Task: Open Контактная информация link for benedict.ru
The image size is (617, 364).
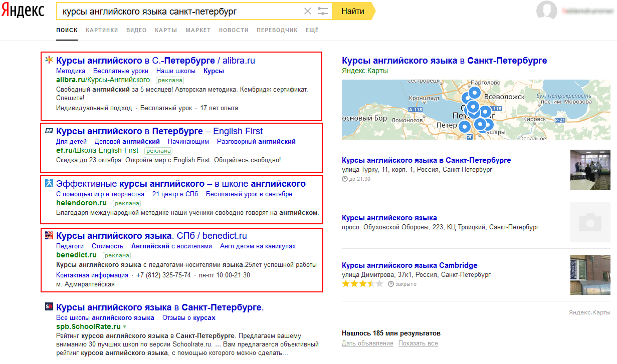Action: point(92,275)
